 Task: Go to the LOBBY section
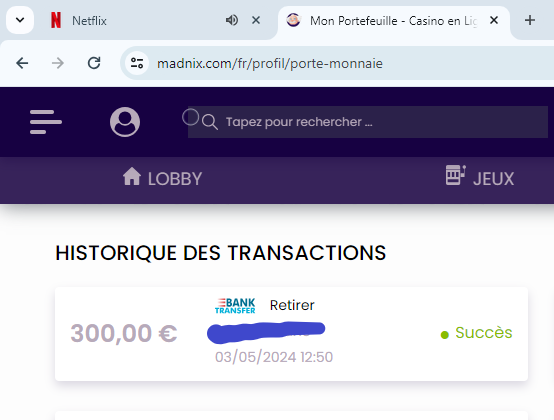tap(163, 178)
